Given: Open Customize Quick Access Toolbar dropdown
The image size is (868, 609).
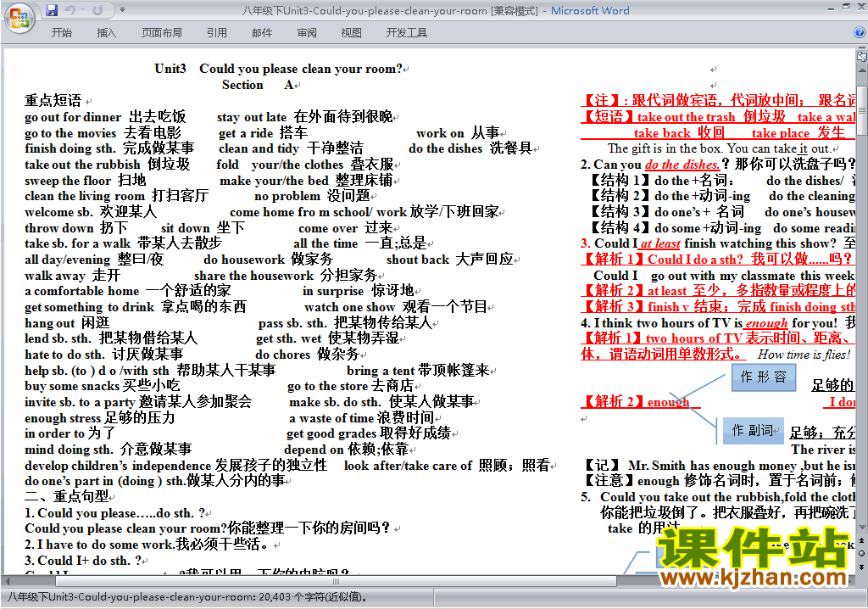Looking at the screenshot, I should [122, 10].
